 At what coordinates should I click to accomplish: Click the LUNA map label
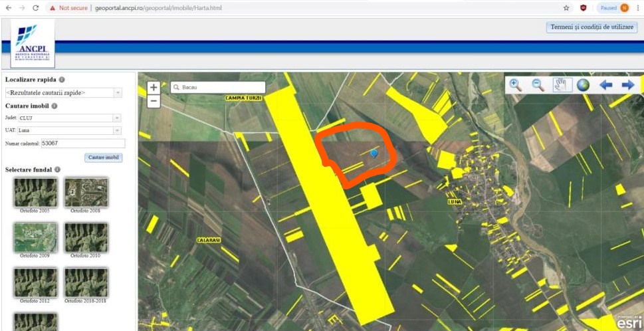pos(455,202)
